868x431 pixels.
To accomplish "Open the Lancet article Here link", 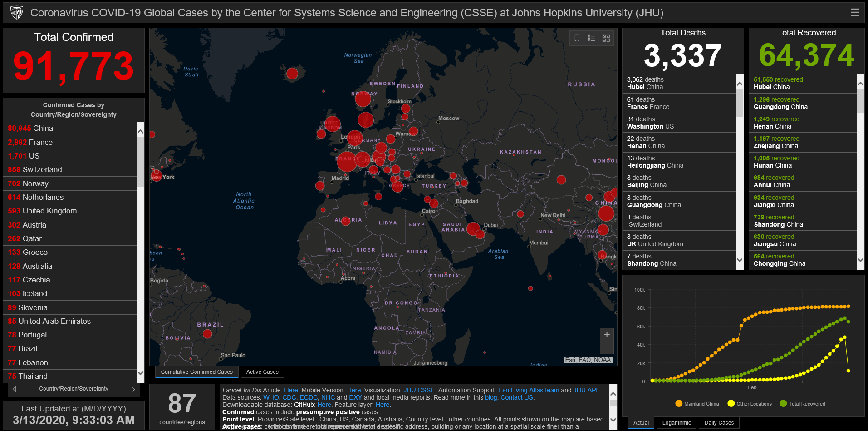I will (291, 390).
